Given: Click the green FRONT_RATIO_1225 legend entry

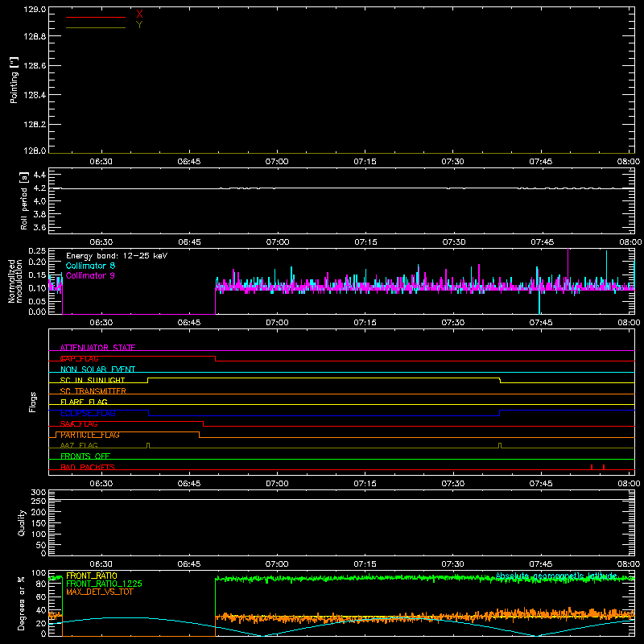Looking at the screenshot, I should click(105, 584).
